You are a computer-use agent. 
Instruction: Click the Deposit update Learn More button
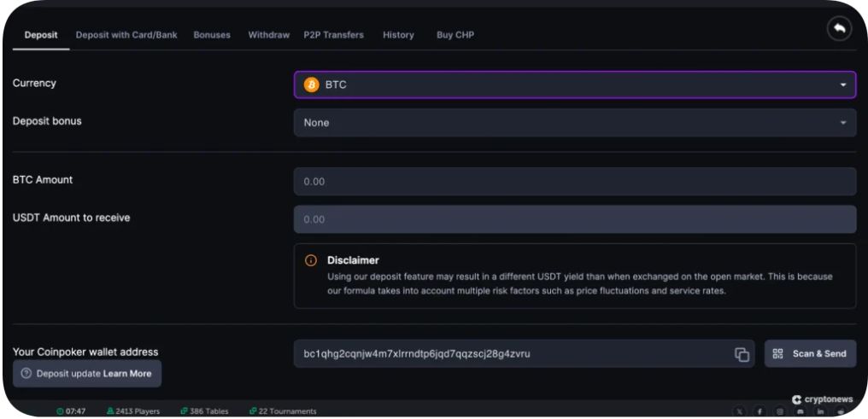(87, 374)
